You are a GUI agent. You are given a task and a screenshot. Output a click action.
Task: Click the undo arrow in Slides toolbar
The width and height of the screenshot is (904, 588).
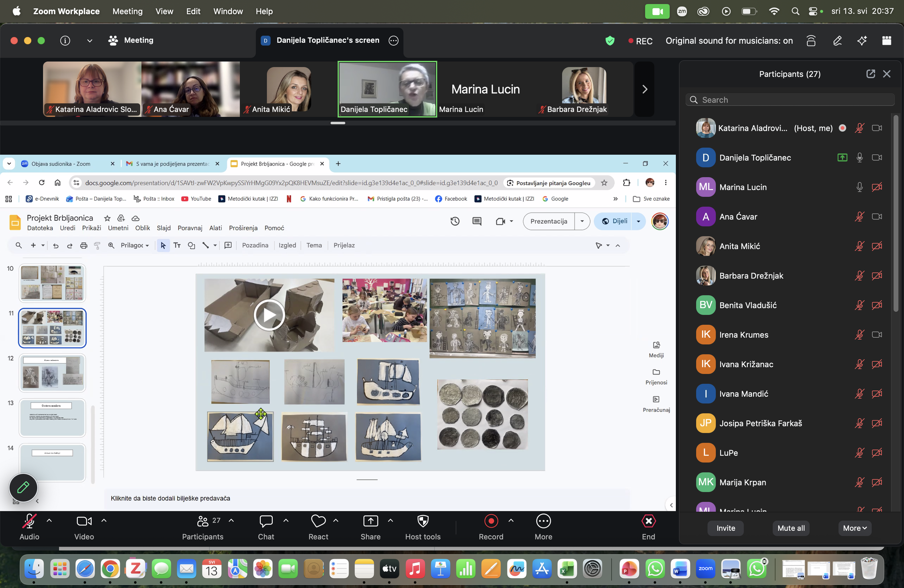coord(56,246)
